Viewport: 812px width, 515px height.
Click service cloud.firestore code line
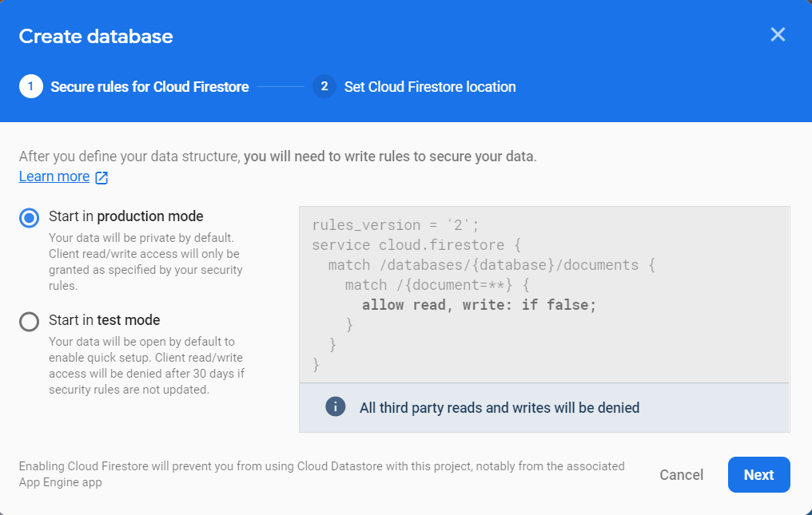click(416, 245)
